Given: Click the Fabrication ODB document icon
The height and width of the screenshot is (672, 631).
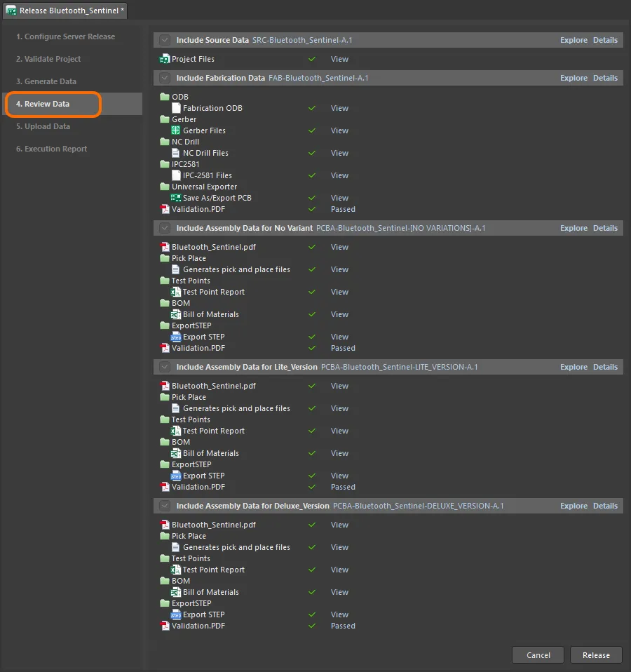Looking at the screenshot, I should tap(176, 109).
